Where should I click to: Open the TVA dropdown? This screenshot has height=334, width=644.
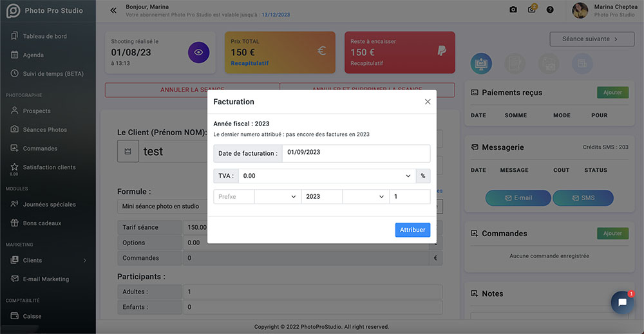click(x=327, y=176)
